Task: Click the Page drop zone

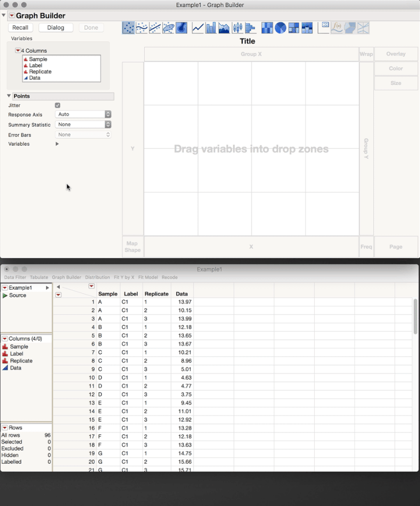Action: coord(396,247)
